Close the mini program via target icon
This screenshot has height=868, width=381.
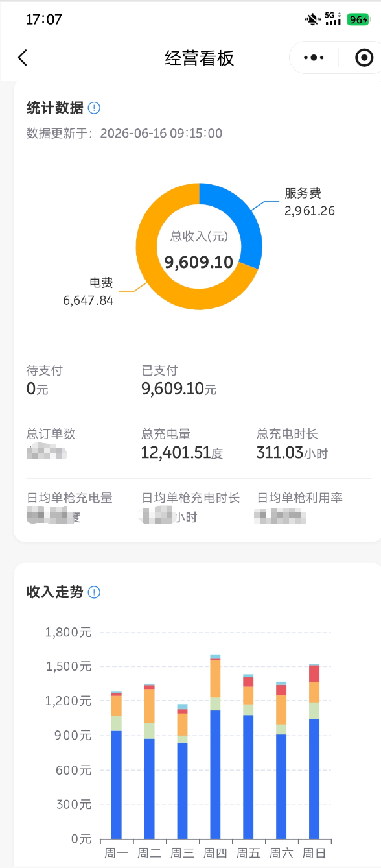365,58
